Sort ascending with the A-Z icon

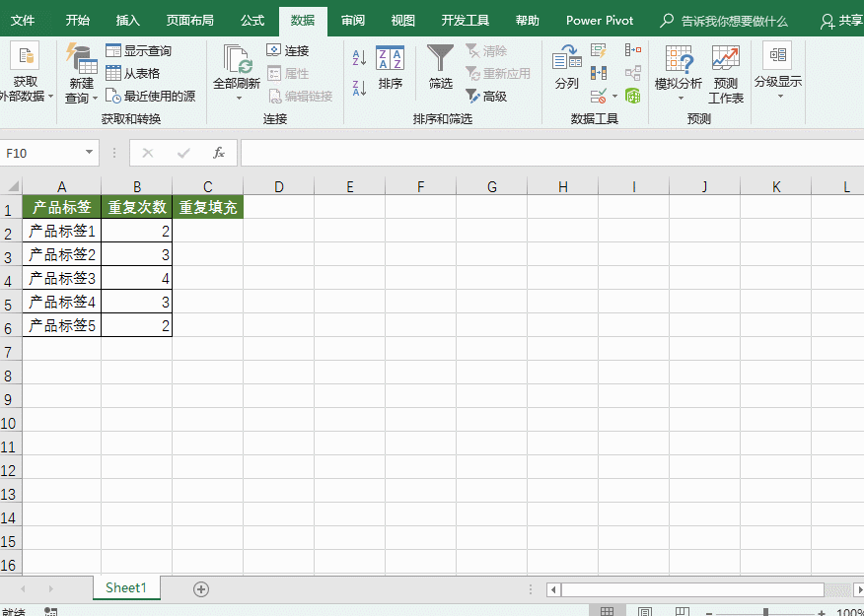[359, 58]
